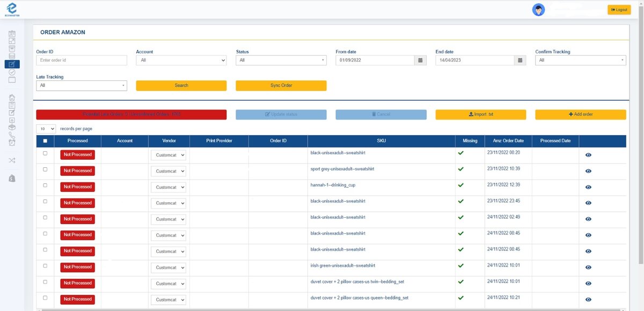Image resolution: width=644 pixels, height=311 pixels.
Task: Click the Missing checkmark for us twin bedding set
Action: click(x=460, y=282)
